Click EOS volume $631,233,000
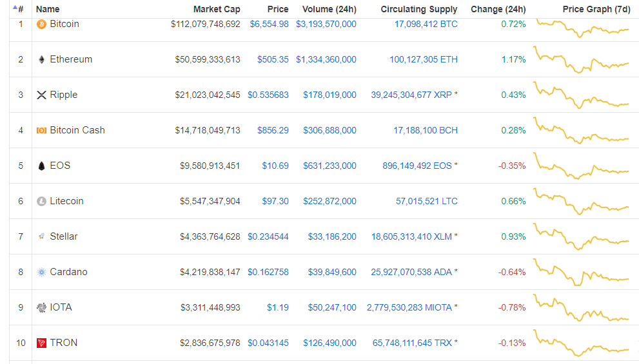 (x=329, y=166)
